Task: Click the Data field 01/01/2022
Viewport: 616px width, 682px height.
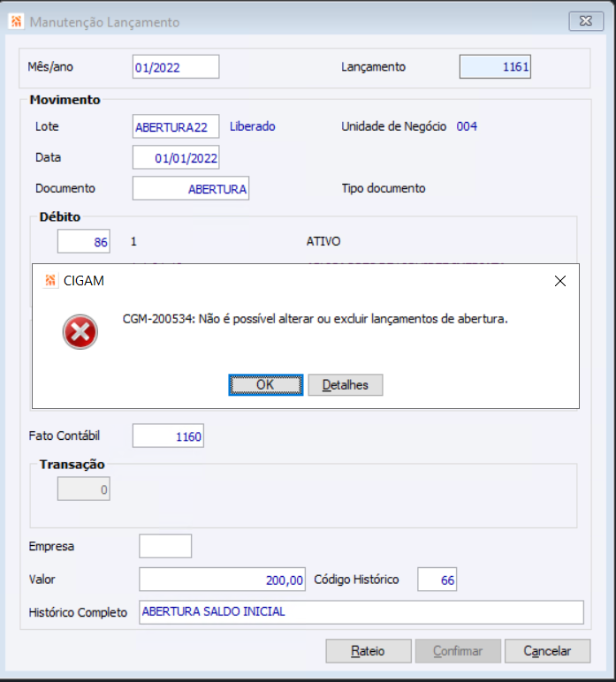Action: coord(176,157)
